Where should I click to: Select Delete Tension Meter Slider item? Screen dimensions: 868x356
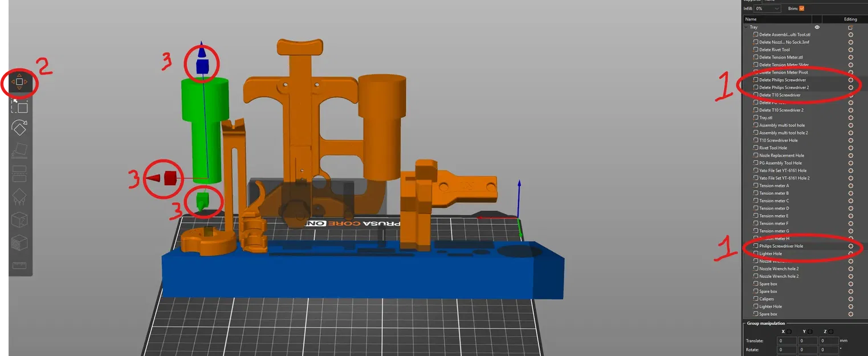click(x=784, y=64)
